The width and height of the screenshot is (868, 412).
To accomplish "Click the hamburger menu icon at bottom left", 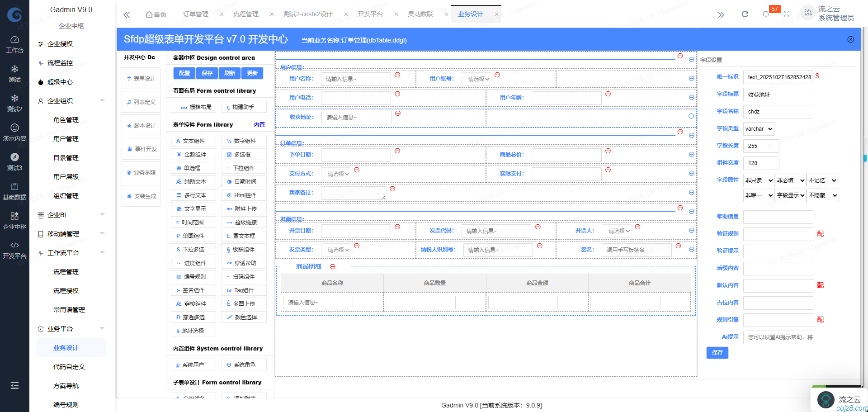I will click(x=14, y=385).
